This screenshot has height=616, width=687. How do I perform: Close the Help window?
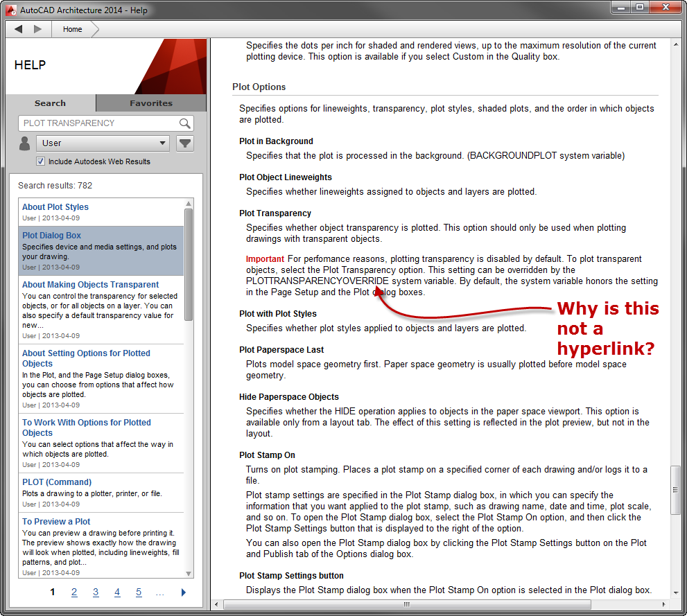pos(666,7)
